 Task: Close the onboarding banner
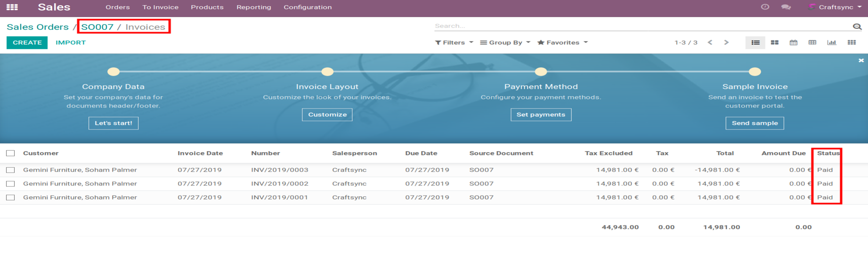coord(861,60)
